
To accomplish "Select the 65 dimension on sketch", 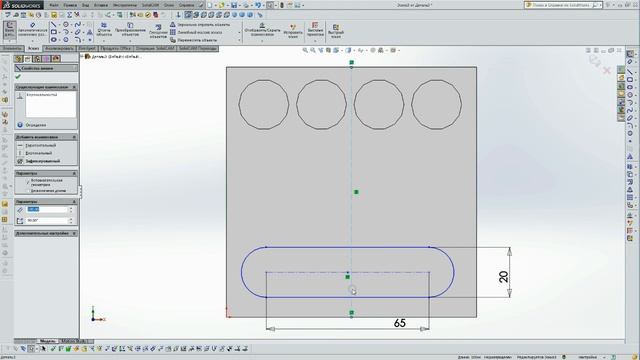I will coord(400,323).
